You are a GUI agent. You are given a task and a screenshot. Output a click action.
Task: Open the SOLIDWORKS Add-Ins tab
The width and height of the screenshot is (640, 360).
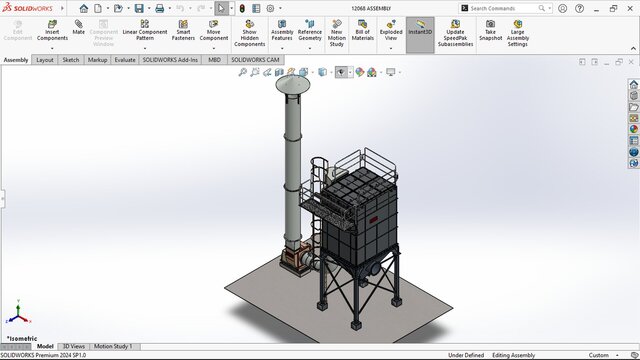coord(170,60)
